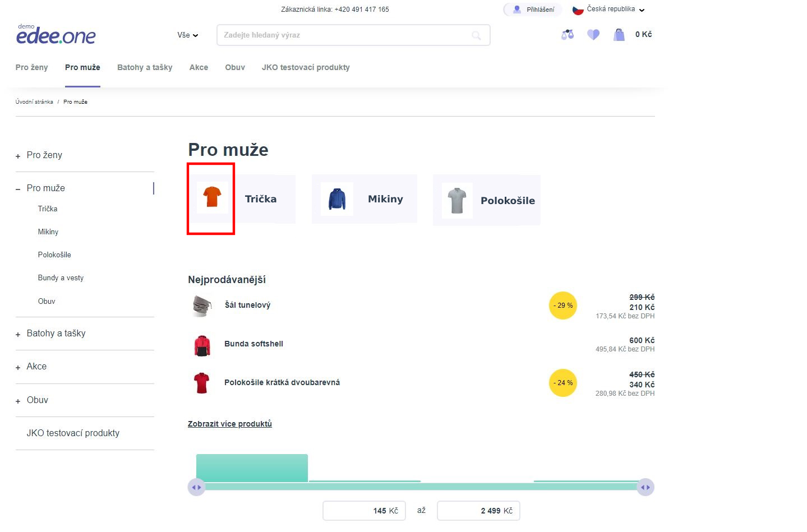Open JKO testovací produkty in top menu
The width and height of the screenshot is (807, 532).
pos(306,67)
